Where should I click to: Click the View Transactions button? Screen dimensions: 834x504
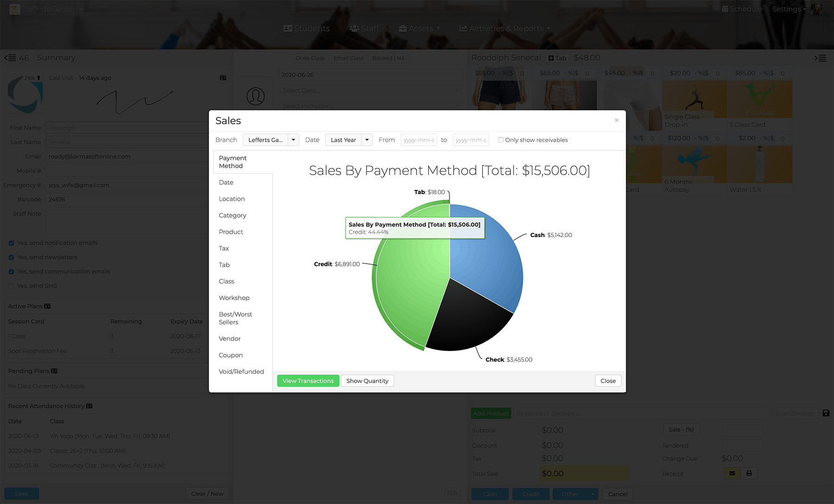click(308, 381)
